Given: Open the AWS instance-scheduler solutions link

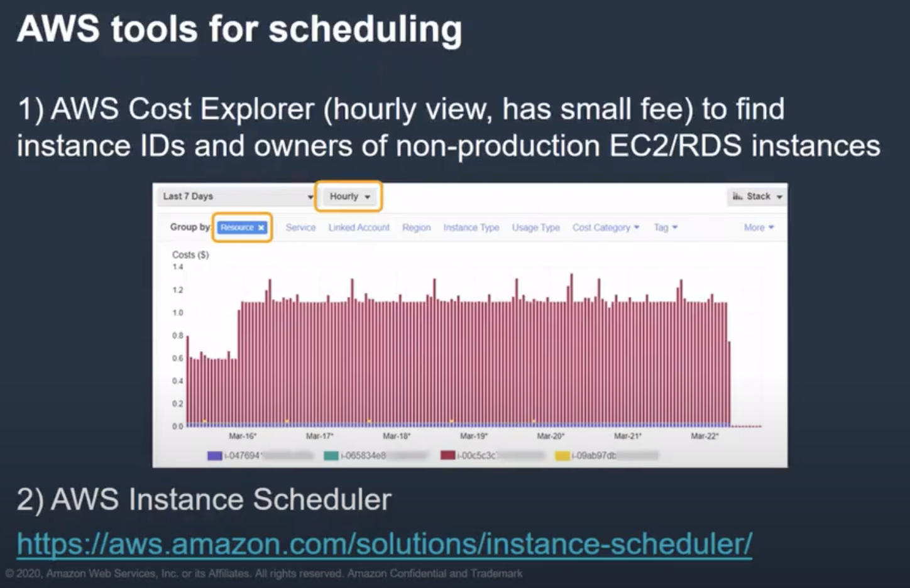Looking at the screenshot, I should [x=384, y=544].
